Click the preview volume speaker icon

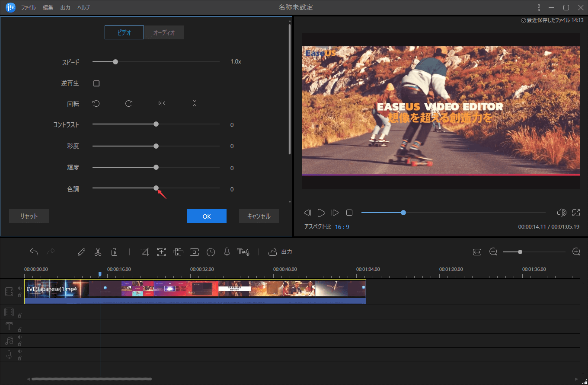coord(562,213)
